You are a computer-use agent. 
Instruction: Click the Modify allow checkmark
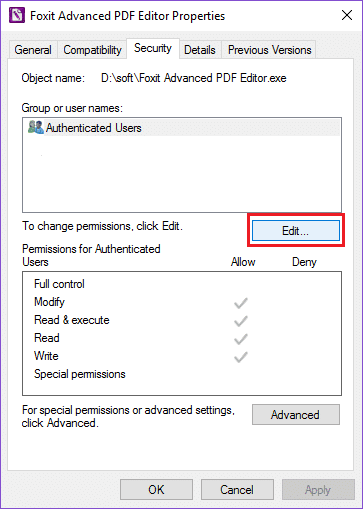pyautogui.click(x=241, y=303)
